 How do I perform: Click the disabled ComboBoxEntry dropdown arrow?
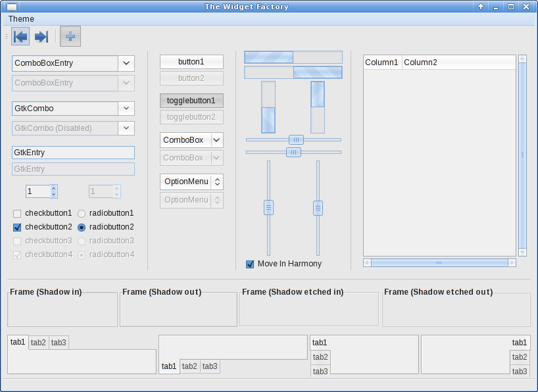click(126, 83)
